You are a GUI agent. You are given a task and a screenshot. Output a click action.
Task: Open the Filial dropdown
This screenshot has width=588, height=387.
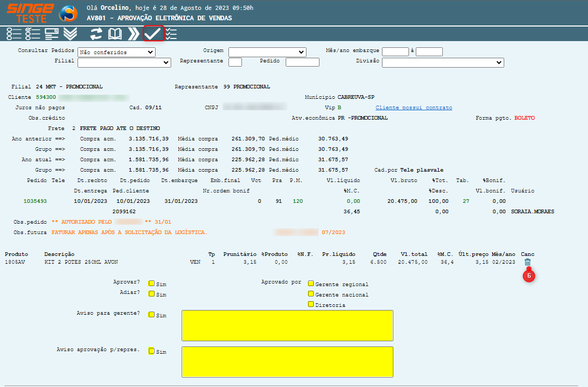coord(124,62)
